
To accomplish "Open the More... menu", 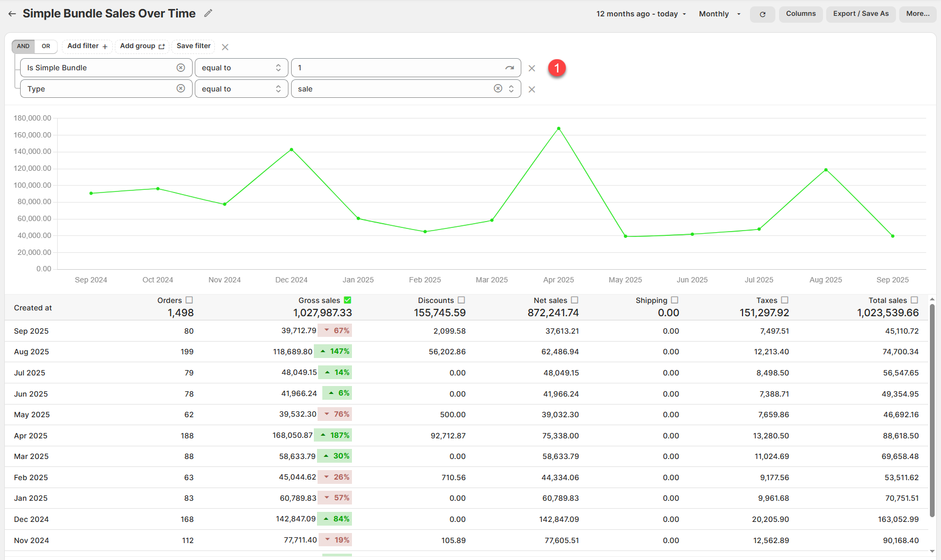I will click(x=917, y=14).
